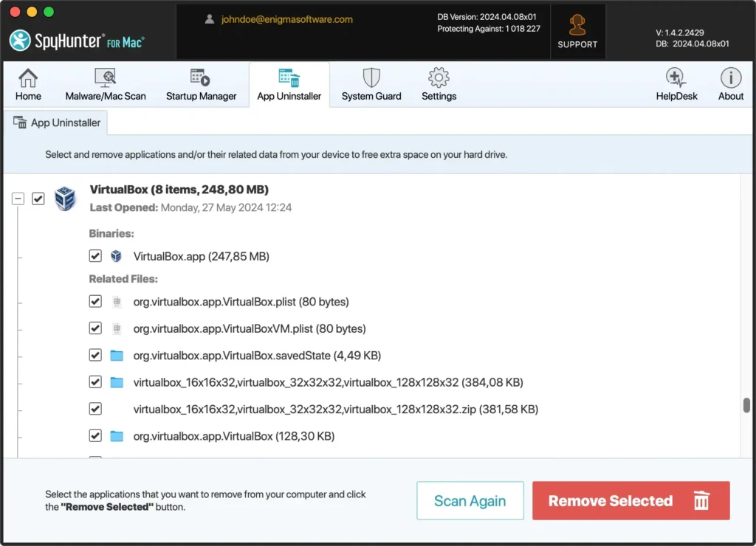Image resolution: width=756 pixels, height=546 pixels.
Task: Switch to the Home tab label
Action: tap(28, 97)
